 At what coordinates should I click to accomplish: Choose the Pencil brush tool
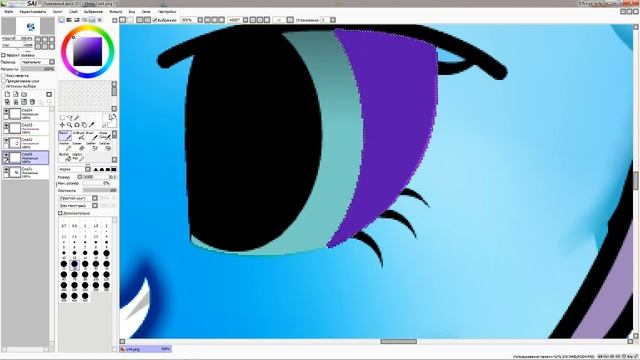coord(65,136)
